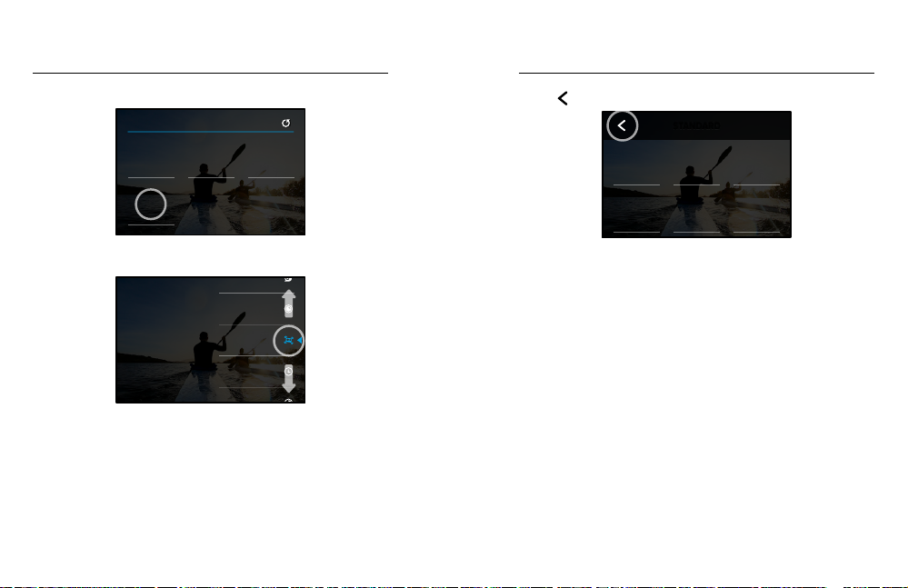Tap the round target icon on the up arrow
The height and width of the screenshot is (588, 908).
[x=288, y=309]
